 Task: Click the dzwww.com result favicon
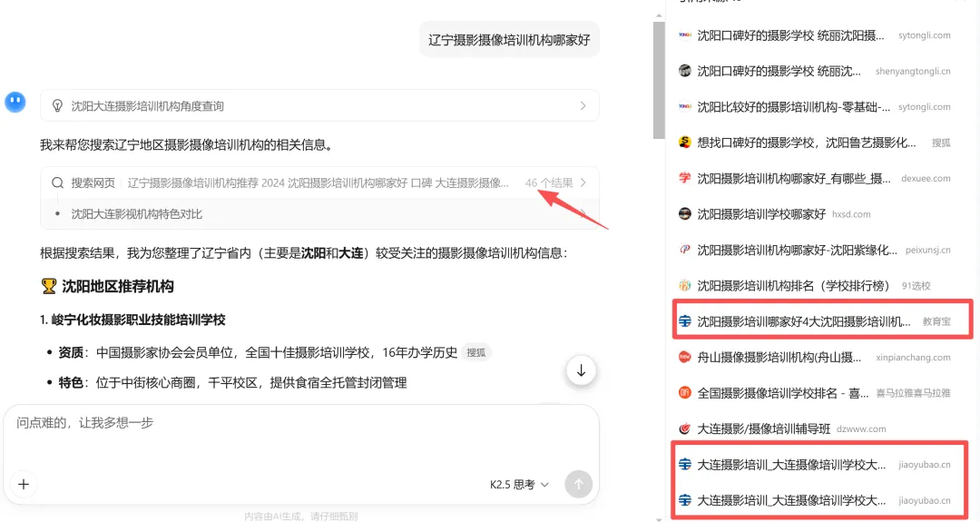coord(685,428)
